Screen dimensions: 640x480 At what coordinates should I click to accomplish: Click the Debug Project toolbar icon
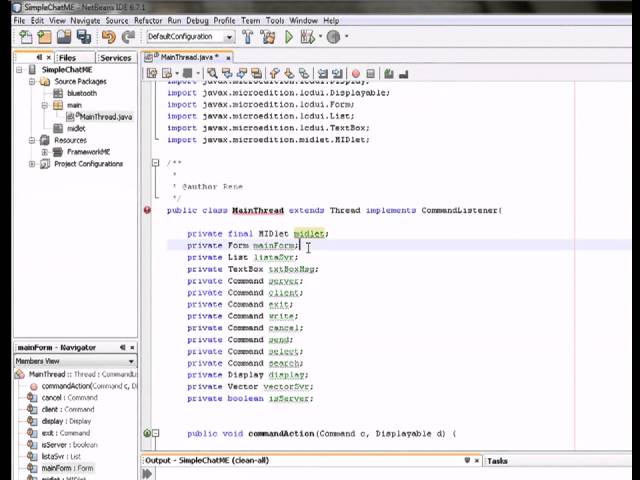pyautogui.click(x=308, y=37)
